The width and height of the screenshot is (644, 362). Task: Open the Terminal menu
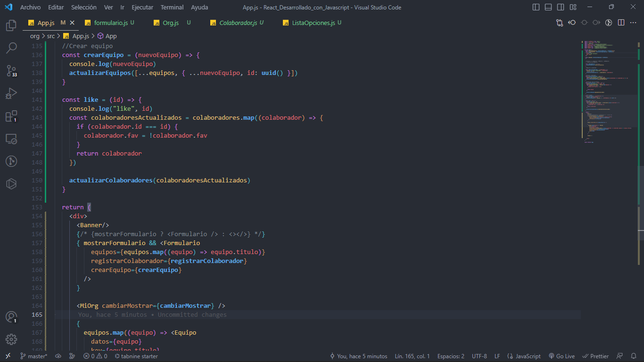[x=172, y=7]
